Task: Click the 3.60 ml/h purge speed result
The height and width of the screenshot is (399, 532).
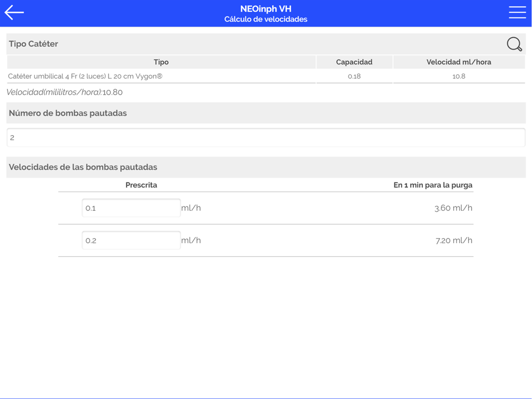Action: pos(453,208)
